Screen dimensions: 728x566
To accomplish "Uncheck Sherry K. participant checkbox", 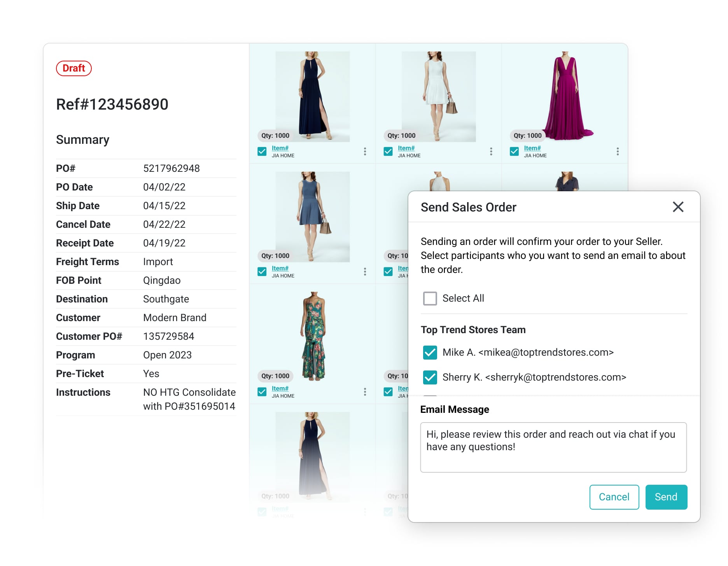I will point(430,377).
